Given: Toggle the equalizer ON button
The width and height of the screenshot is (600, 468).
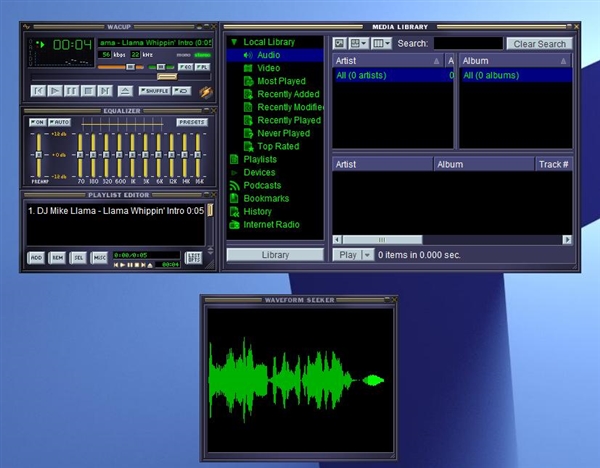Looking at the screenshot, I should point(36,122).
